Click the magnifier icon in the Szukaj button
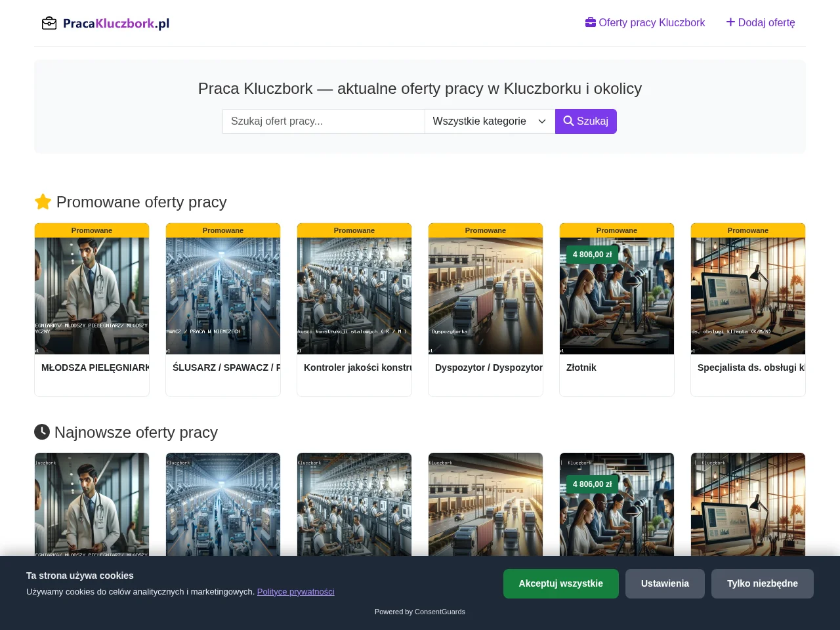840x630 pixels. [568, 121]
